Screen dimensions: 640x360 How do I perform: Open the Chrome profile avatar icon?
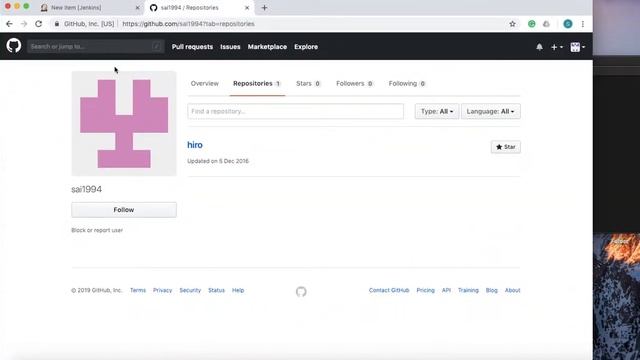pyautogui.click(x=568, y=24)
